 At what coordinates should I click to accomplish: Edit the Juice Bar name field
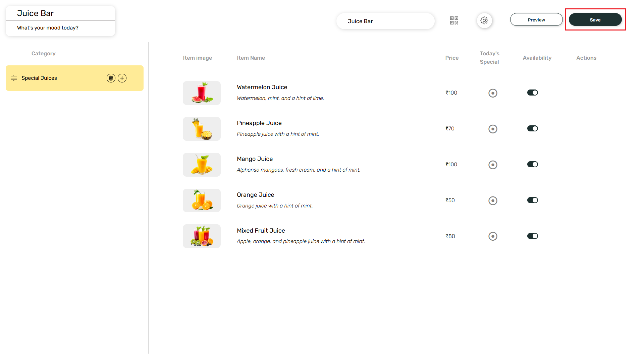pos(385,21)
